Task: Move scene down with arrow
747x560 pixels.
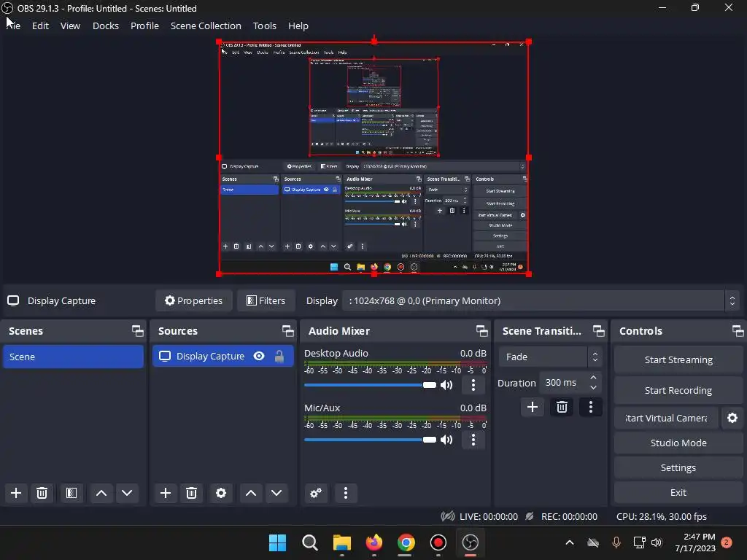Action: tap(127, 493)
